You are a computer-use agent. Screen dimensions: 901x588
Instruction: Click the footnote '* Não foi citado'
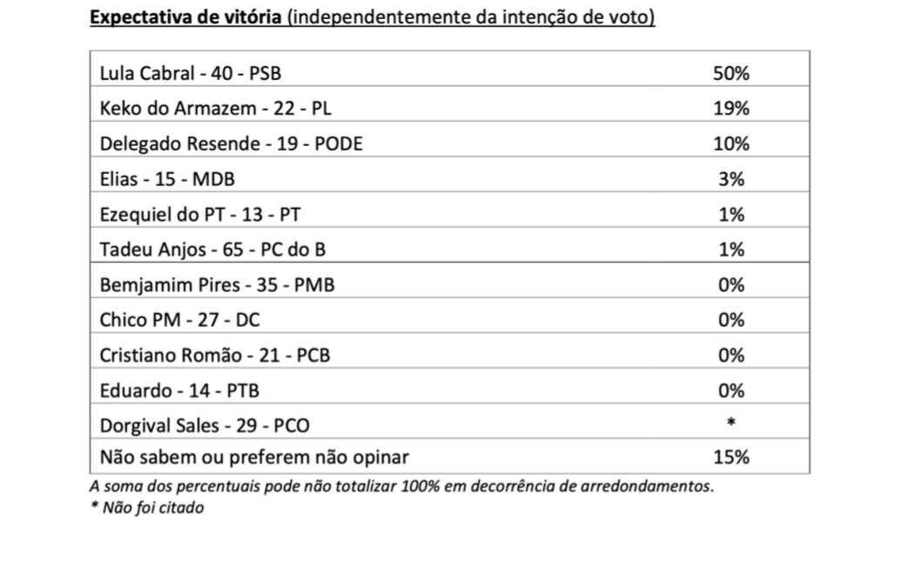(147, 508)
